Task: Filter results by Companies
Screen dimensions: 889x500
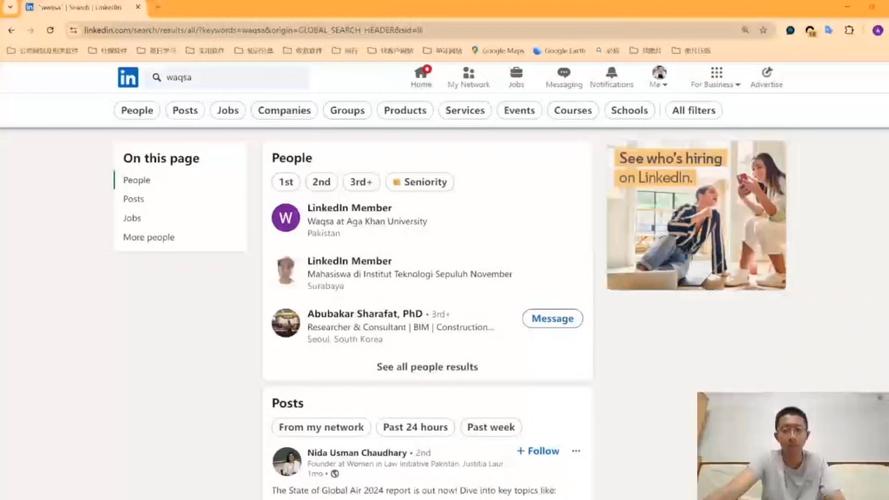Action: [284, 111]
